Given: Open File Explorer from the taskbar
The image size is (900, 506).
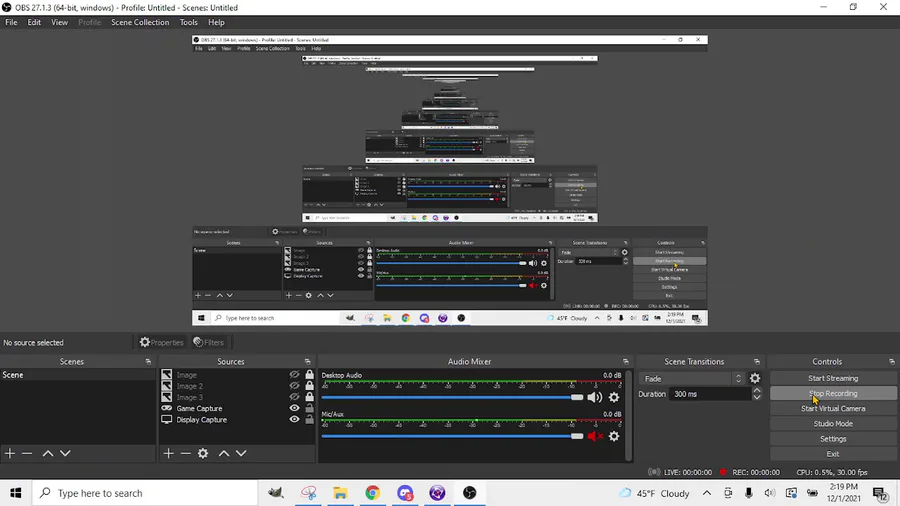Looking at the screenshot, I should 340,493.
